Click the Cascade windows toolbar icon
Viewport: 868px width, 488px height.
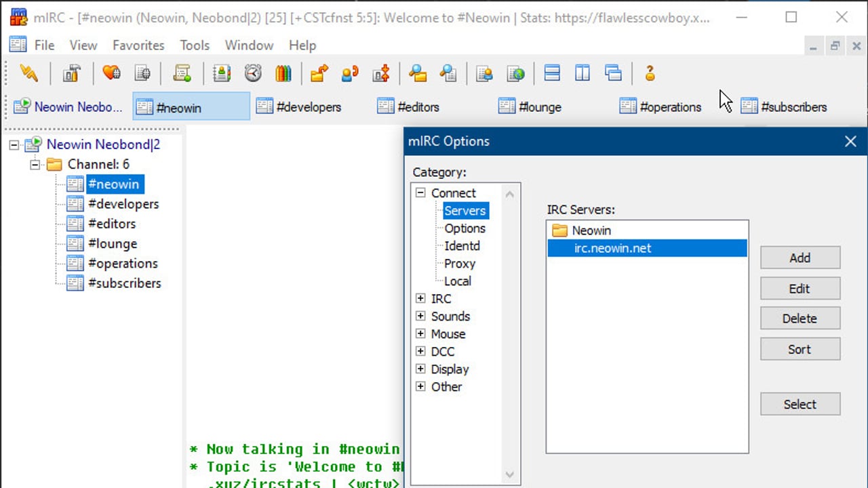613,73
